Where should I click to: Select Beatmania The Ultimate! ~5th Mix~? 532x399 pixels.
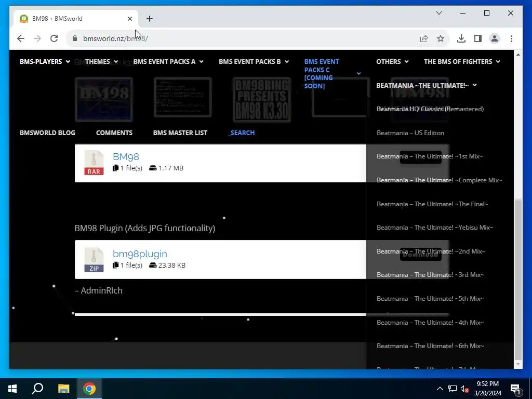(x=430, y=299)
